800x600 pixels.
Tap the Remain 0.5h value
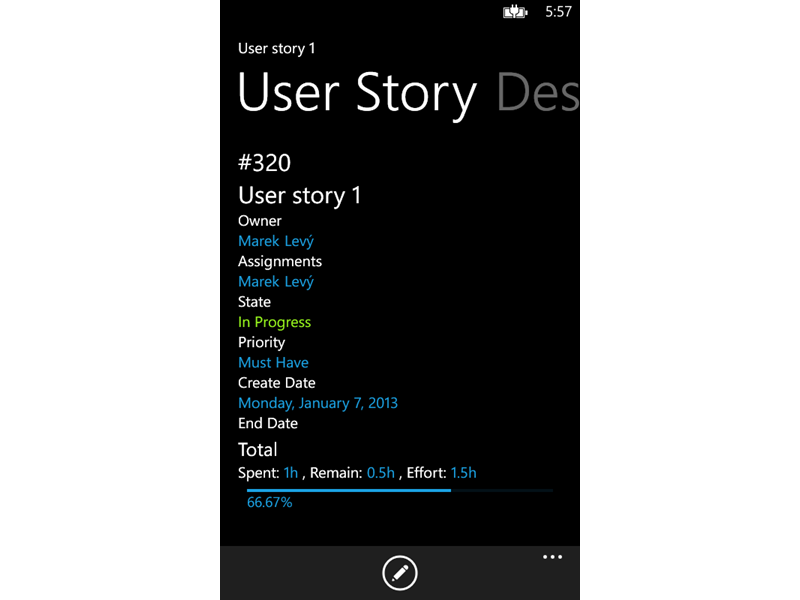click(x=381, y=473)
